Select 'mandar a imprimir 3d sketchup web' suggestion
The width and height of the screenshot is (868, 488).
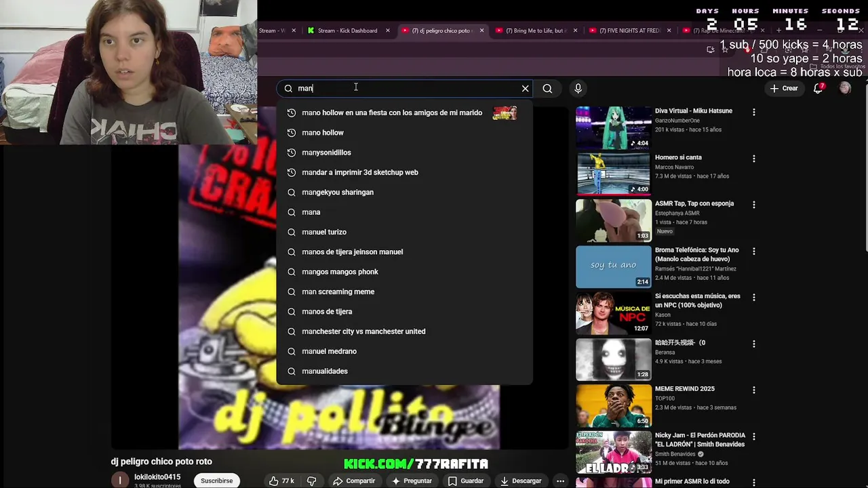pos(404,172)
